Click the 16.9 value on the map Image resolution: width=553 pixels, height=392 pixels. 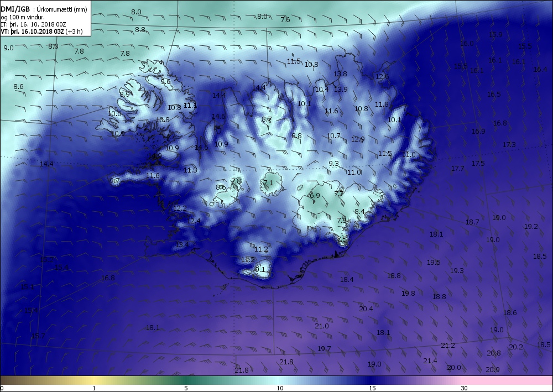click(x=478, y=131)
